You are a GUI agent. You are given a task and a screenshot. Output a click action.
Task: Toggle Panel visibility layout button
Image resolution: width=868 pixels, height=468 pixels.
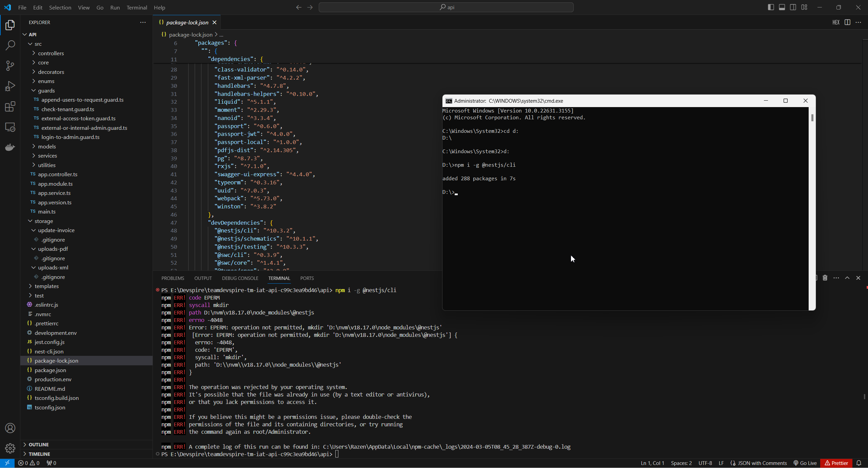(782, 7)
